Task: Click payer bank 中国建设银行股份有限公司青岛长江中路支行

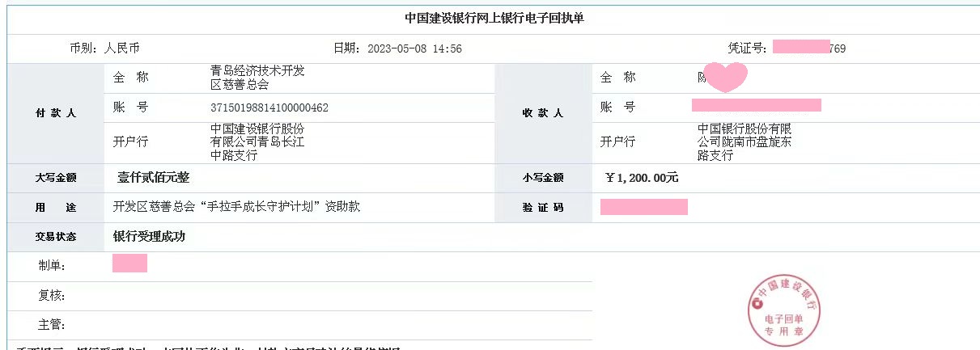Action: (257, 141)
